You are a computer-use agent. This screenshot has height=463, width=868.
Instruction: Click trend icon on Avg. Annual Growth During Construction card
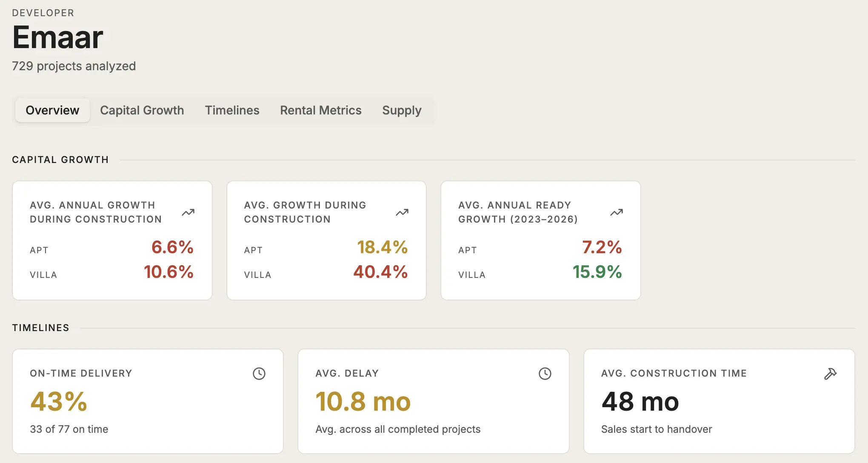[188, 212]
